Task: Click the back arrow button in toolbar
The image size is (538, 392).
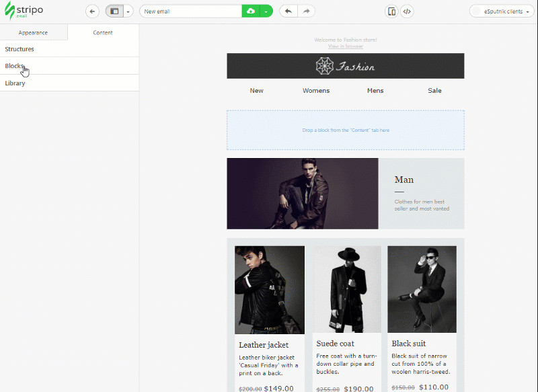Action: click(x=92, y=11)
